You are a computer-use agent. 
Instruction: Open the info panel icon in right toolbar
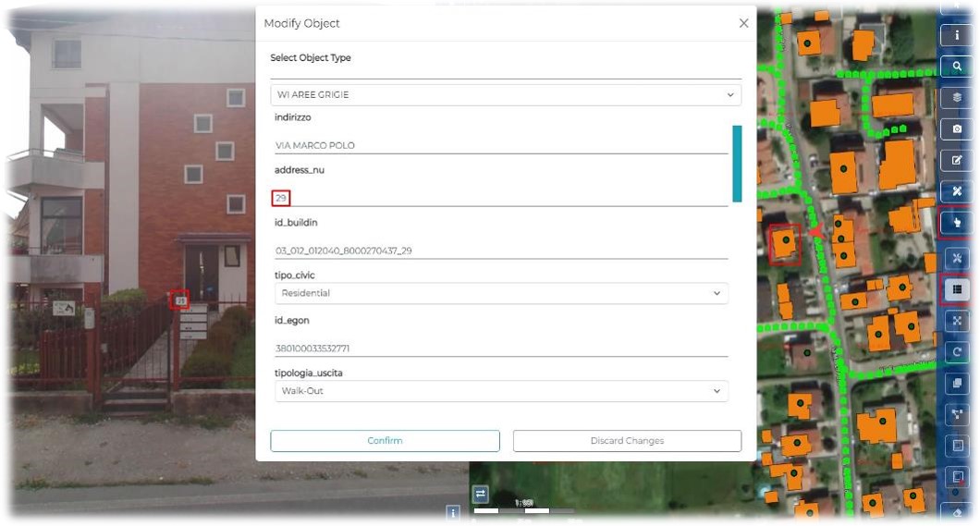coord(957,36)
